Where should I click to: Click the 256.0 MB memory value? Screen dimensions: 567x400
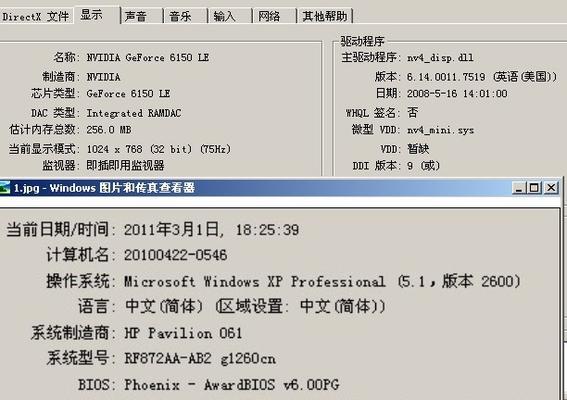(x=109, y=129)
